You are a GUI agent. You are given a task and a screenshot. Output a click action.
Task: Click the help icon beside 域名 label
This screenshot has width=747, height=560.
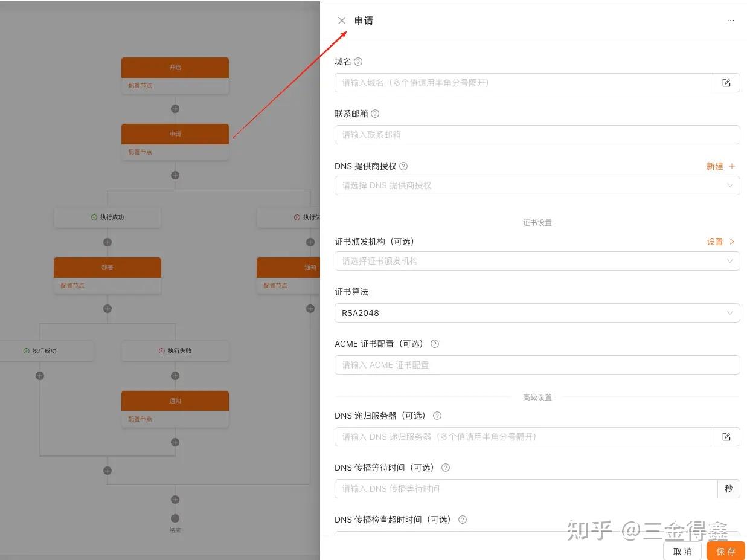[x=358, y=61]
